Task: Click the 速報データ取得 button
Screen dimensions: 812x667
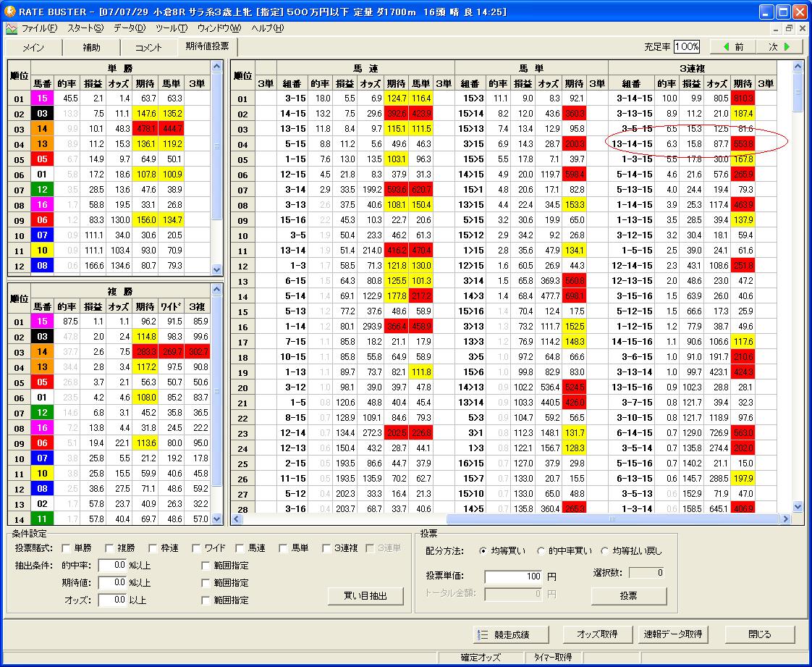Action: coord(673,634)
